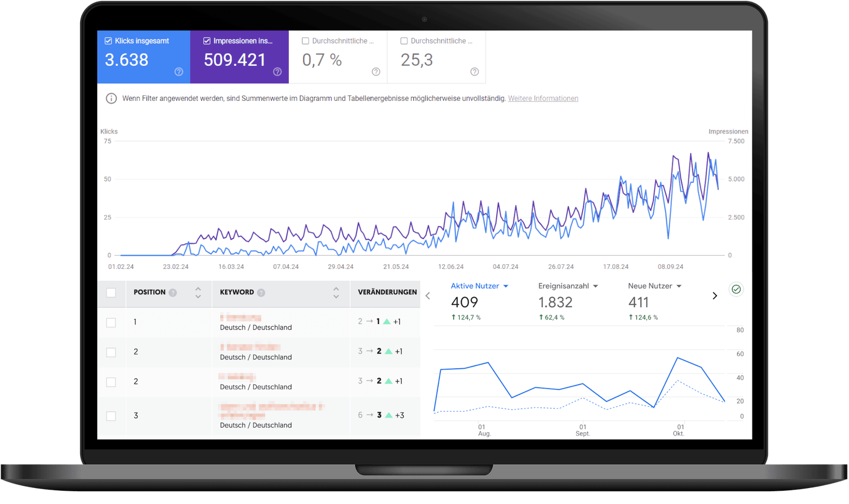The height and width of the screenshot is (504, 849).
Task: Go to previous metrics with left chevron
Action: pyautogui.click(x=428, y=296)
